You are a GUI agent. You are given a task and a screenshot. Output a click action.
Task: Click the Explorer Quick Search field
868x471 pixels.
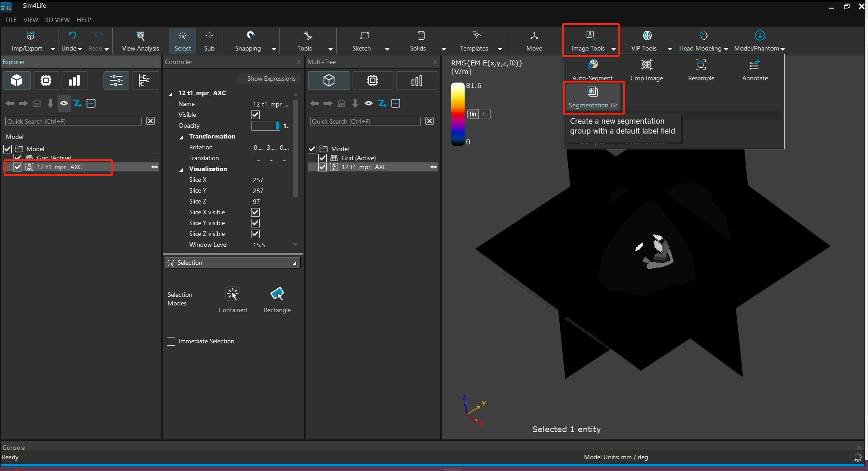coord(74,121)
